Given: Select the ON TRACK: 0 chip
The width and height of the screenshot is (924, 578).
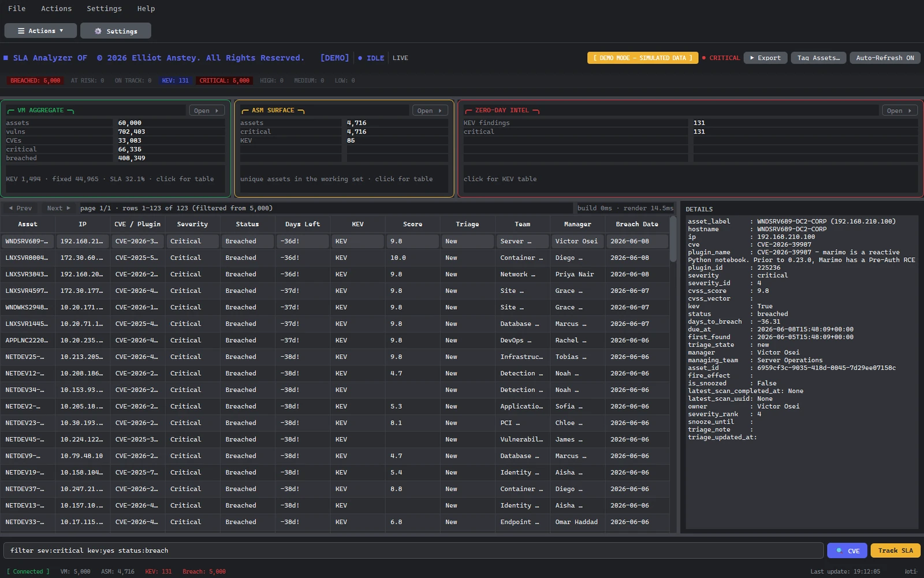Looking at the screenshot, I should point(133,81).
